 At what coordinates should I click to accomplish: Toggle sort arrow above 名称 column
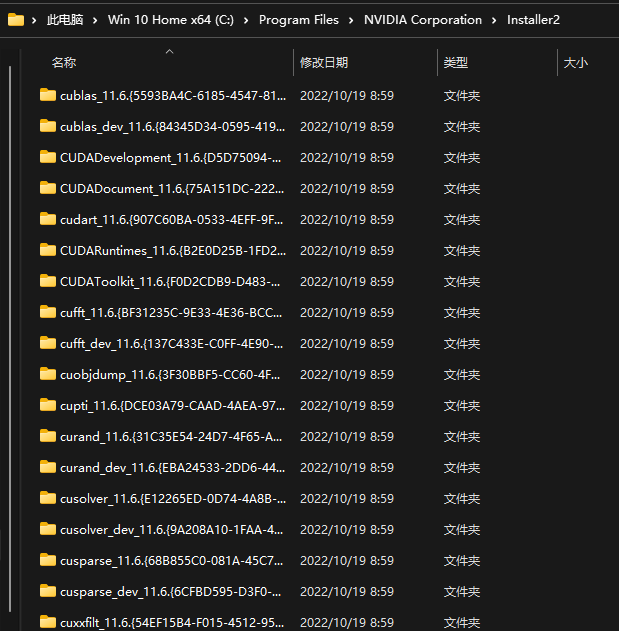point(169,52)
